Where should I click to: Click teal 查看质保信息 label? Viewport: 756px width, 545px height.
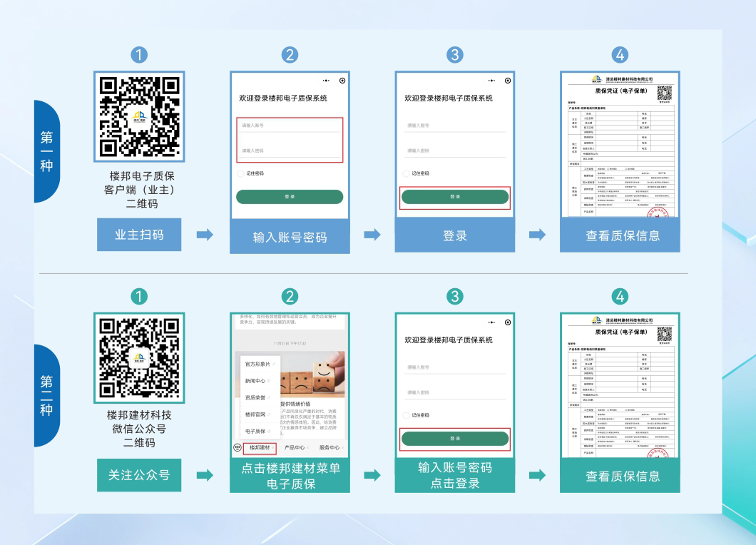pyautogui.click(x=620, y=476)
